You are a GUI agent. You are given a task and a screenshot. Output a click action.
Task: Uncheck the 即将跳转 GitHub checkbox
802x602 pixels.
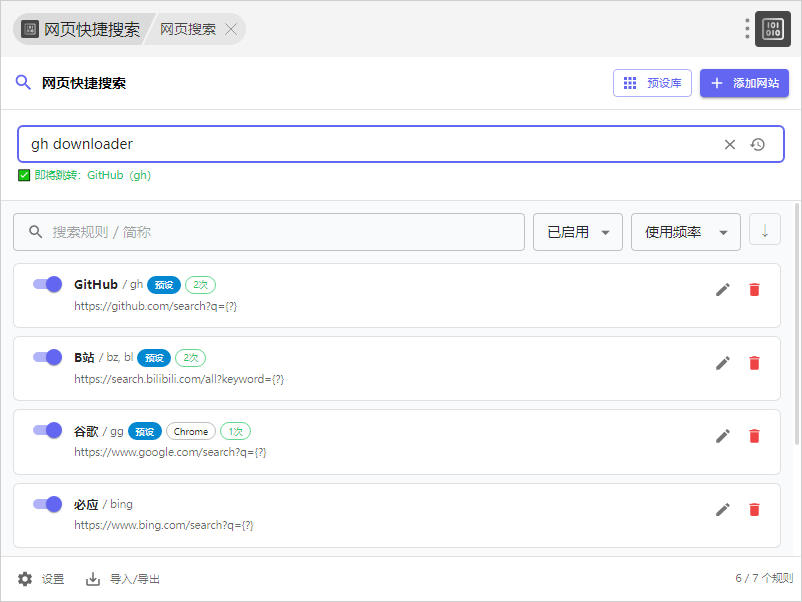coord(24,175)
